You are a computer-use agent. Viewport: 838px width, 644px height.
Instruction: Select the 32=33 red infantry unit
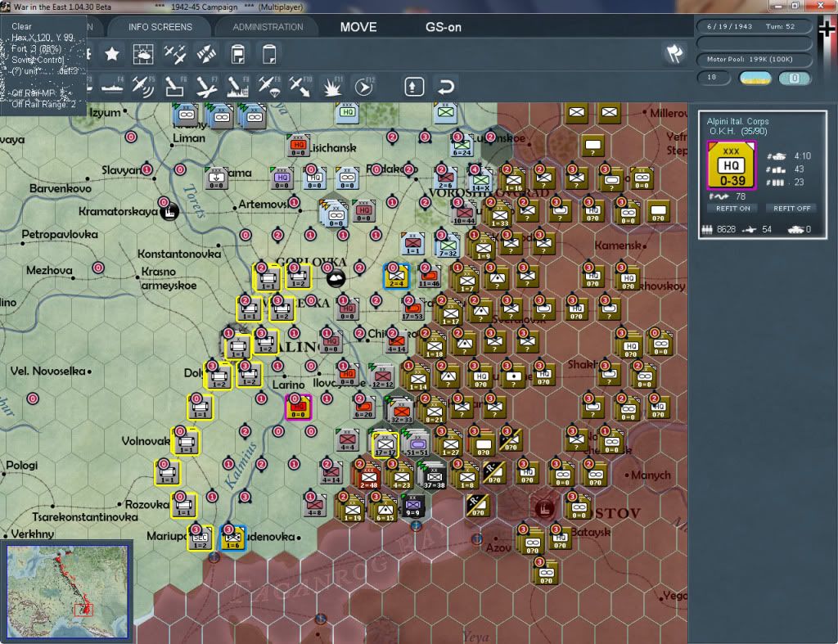click(401, 412)
